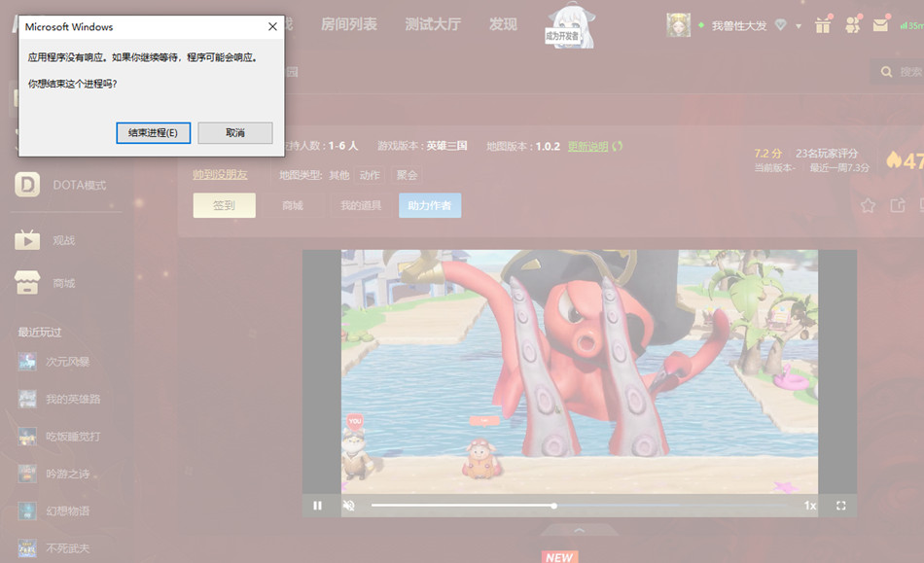Click the diamond VIP icon beside the username
Image resolution: width=924 pixels, height=563 pixels.
[x=781, y=25]
